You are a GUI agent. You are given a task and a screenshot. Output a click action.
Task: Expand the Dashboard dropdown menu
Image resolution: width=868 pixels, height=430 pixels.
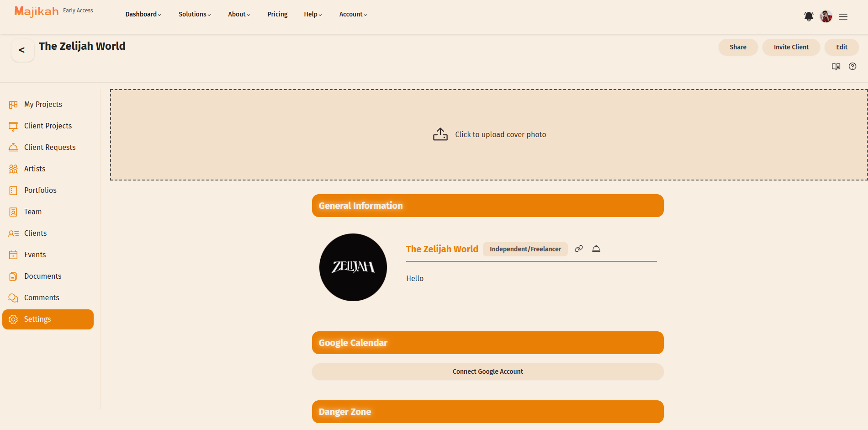143,14
